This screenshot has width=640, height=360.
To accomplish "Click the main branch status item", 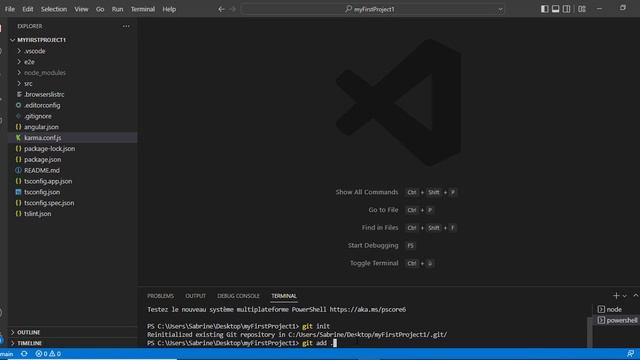I will coord(7,354).
